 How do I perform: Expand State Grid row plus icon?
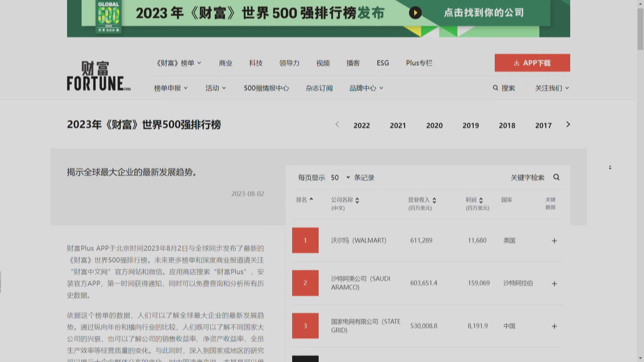[x=554, y=326]
